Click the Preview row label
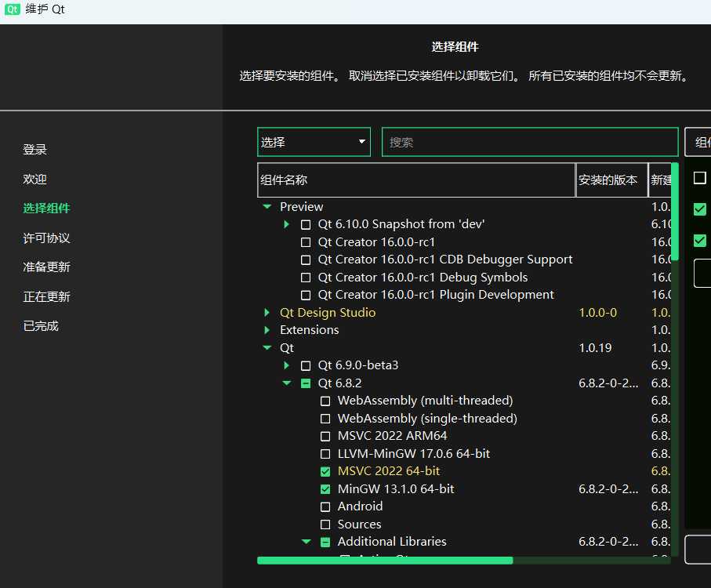The height and width of the screenshot is (588, 711). [x=302, y=207]
